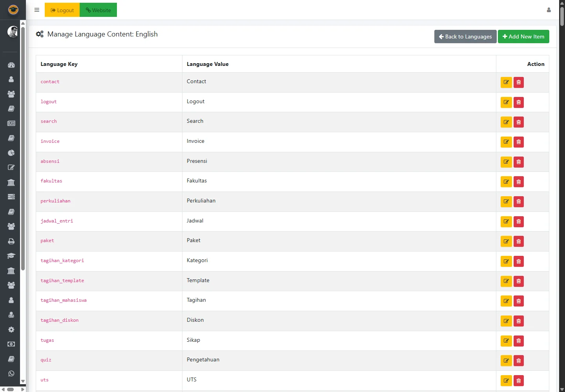The height and width of the screenshot is (392, 565).
Task: Edit the 'jadwal_entri' row
Action: coord(506,222)
